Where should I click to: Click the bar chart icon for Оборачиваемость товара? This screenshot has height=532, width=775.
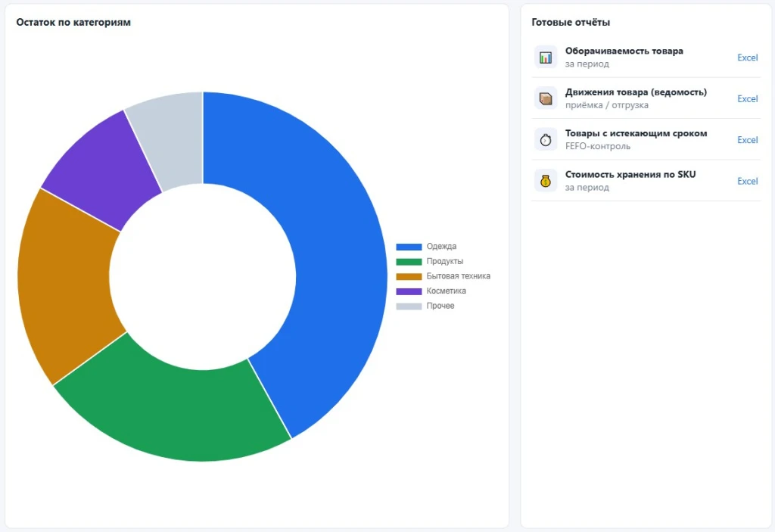pos(546,58)
